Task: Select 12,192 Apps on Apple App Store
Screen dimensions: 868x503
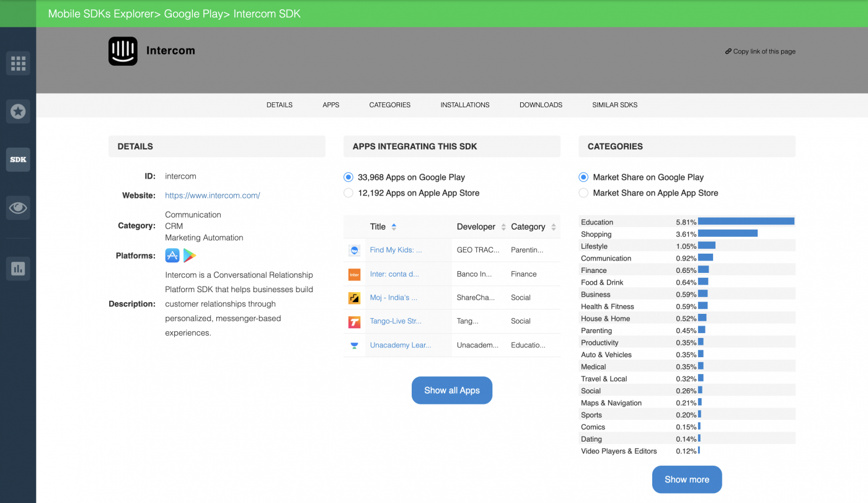Action: 348,192
